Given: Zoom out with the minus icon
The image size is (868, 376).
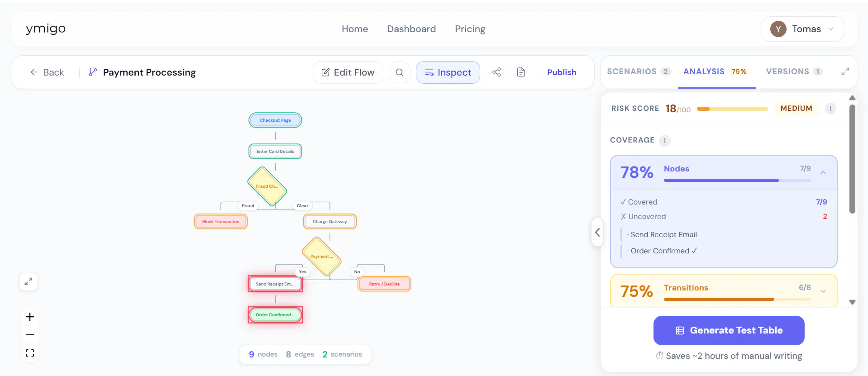Looking at the screenshot, I should click(30, 335).
